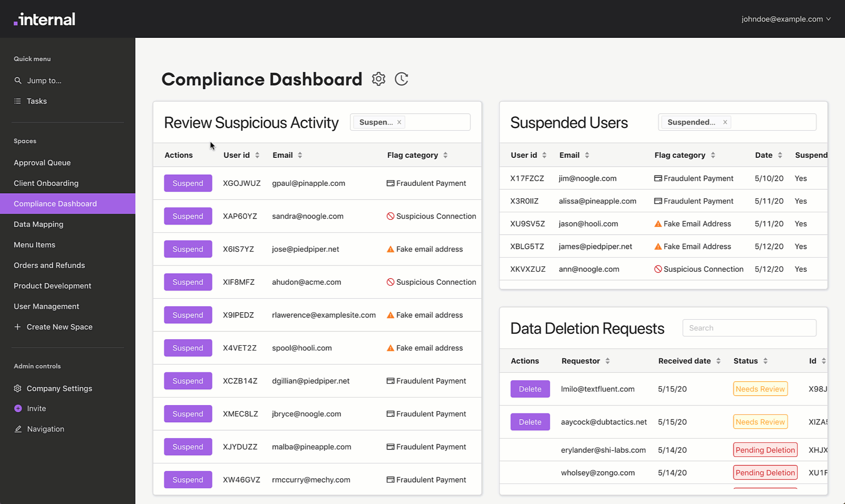The image size is (845, 504).
Task: Suspend user XGOJWUZ
Action: (x=188, y=183)
